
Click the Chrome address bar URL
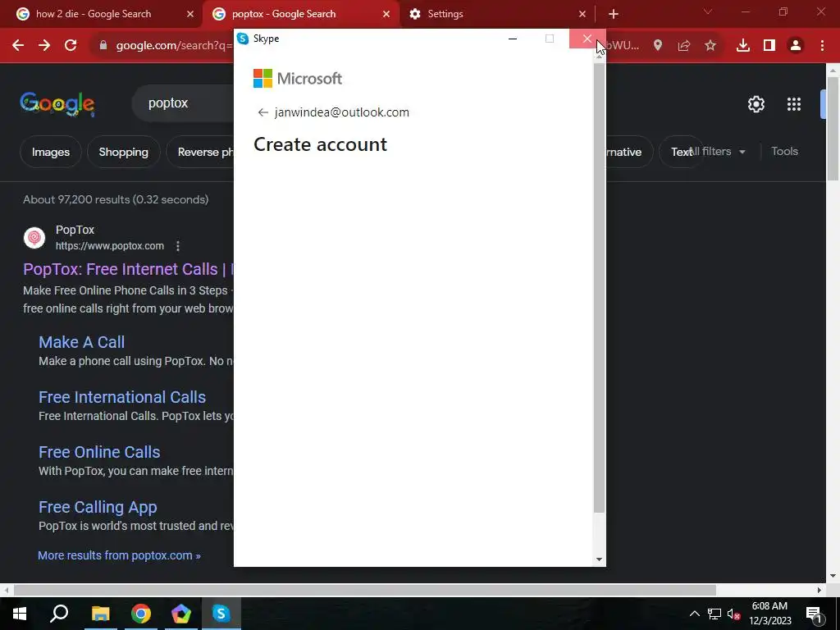174,46
